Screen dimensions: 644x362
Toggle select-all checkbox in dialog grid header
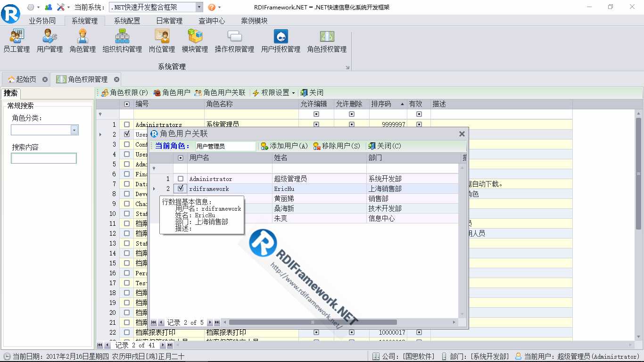pos(181,158)
